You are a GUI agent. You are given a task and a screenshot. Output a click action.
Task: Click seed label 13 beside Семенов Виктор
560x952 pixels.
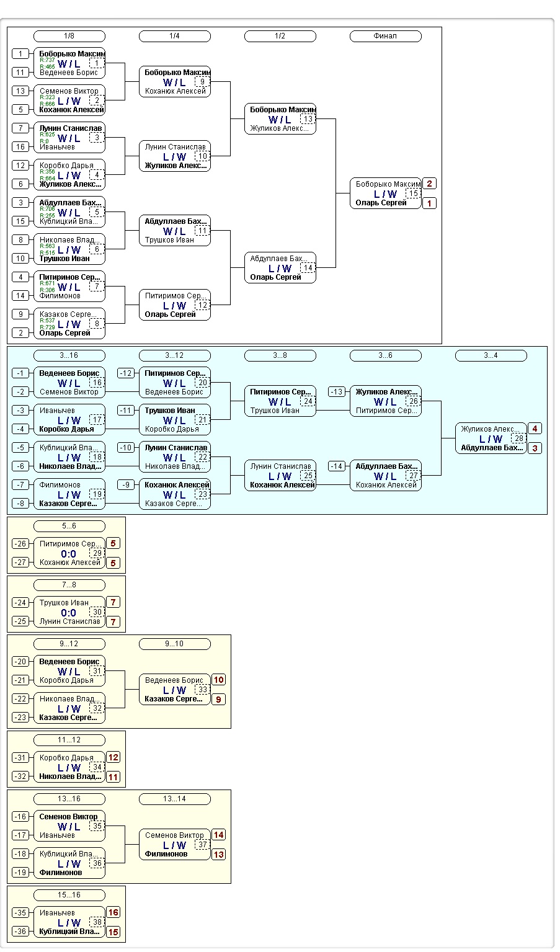pyautogui.click(x=20, y=91)
